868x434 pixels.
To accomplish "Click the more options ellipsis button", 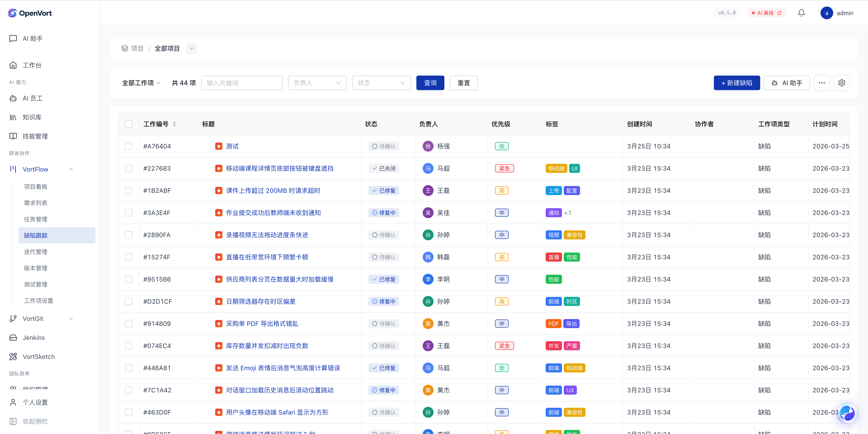I will pos(821,83).
